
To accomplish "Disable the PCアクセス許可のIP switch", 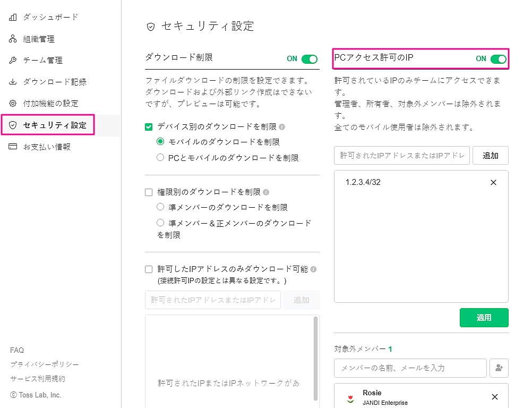I will pyautogui.click(x=498, y=59).
